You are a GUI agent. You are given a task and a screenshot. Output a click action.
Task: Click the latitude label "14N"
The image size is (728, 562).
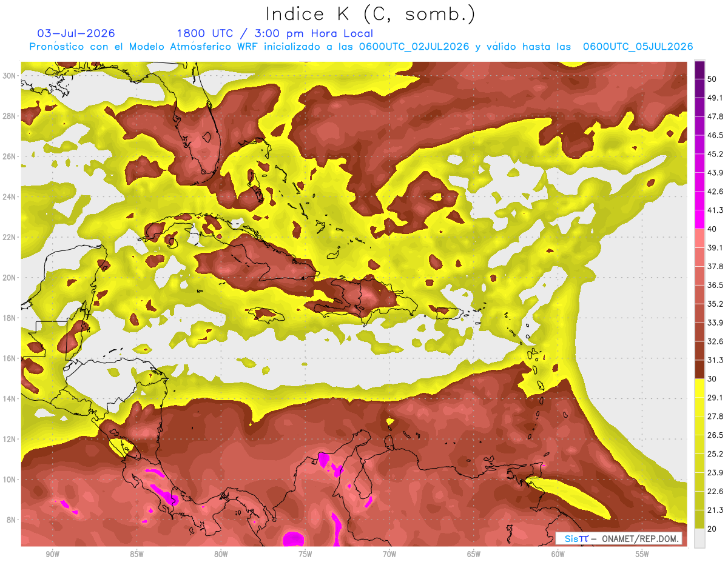9,399
